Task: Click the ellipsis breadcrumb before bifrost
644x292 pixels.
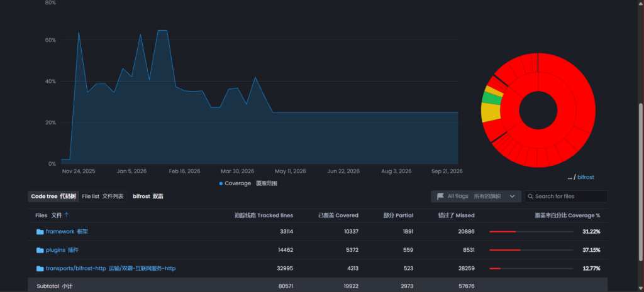Action: 570,177
